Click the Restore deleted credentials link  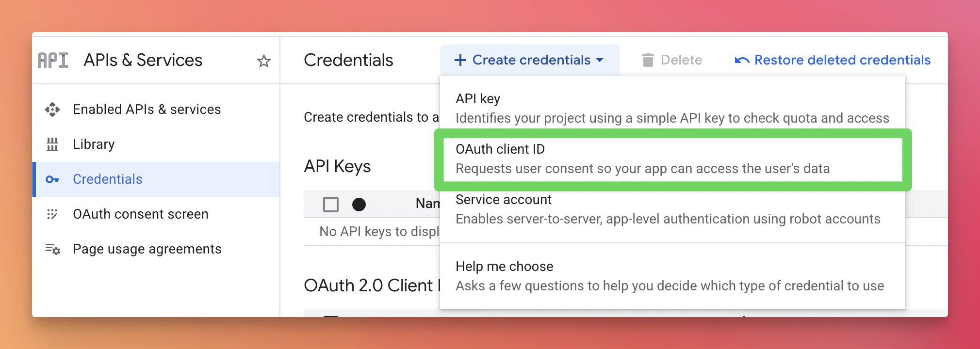842,60
